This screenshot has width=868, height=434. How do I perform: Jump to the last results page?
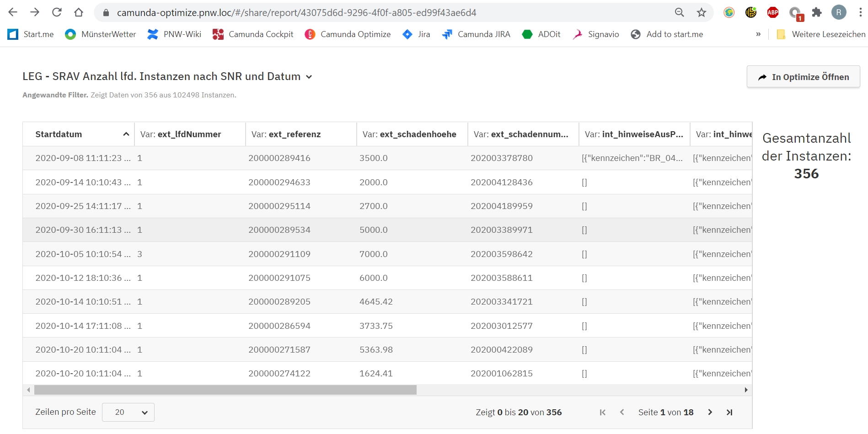(x=729, y=412)
